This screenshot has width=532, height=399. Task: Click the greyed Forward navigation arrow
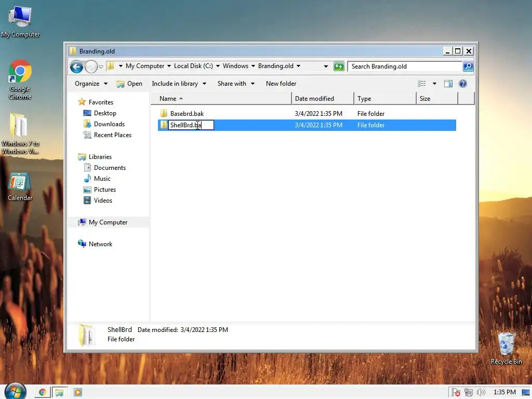point(91,66)
